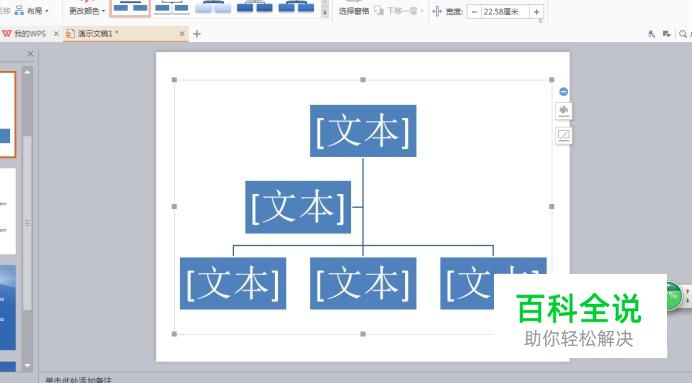Click the search magnifier icon at top right

click(x=683, y=34)
